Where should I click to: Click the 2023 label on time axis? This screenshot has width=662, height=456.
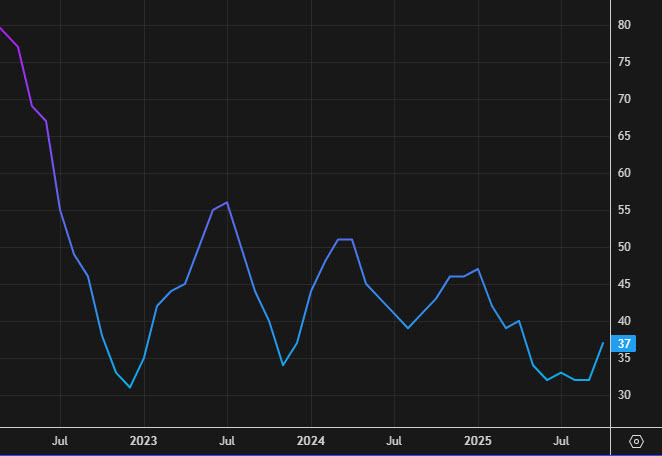pyautogui.click(x=144, y=440)
